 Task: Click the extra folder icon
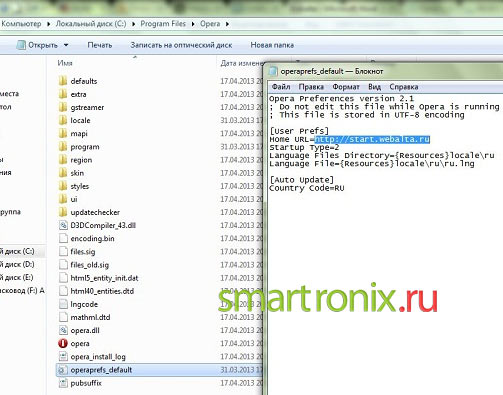tap(63, 94)
